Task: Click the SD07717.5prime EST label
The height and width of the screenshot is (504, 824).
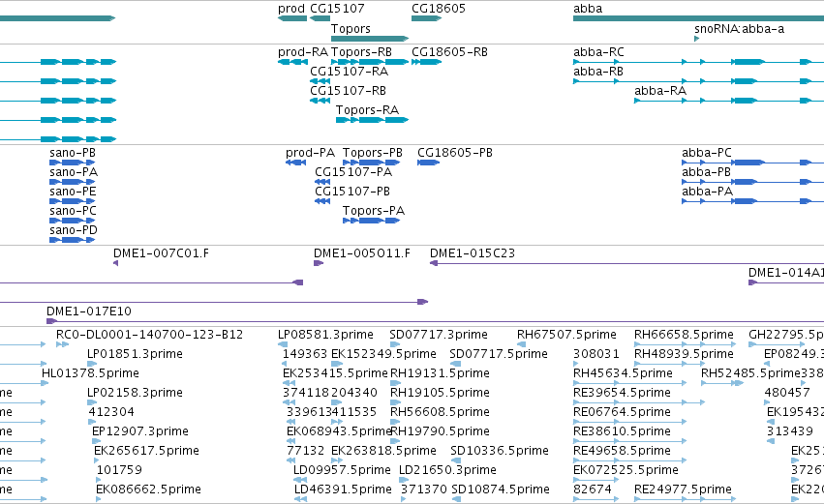Action: [499, 355]
